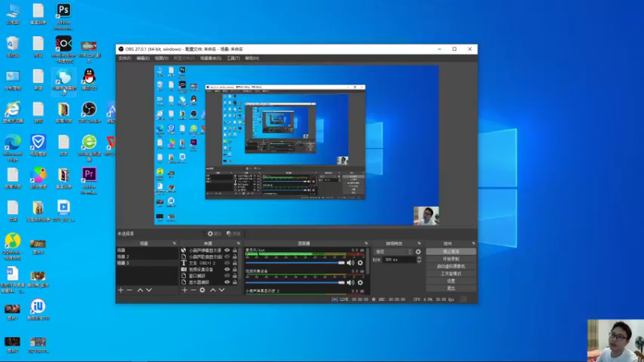Open the Recycle Bin desktop icon
The width and height of the screenshot is (644, 362).
click(13, 47)
